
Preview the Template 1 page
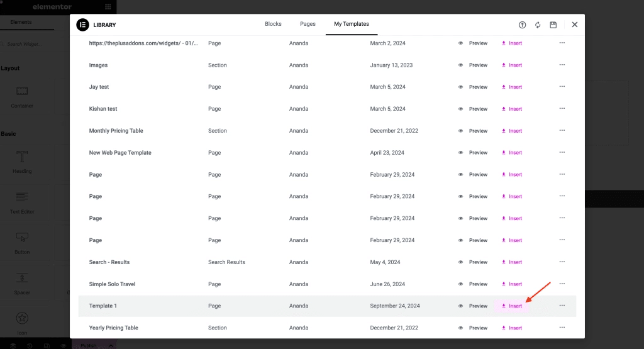coord(473,306)
